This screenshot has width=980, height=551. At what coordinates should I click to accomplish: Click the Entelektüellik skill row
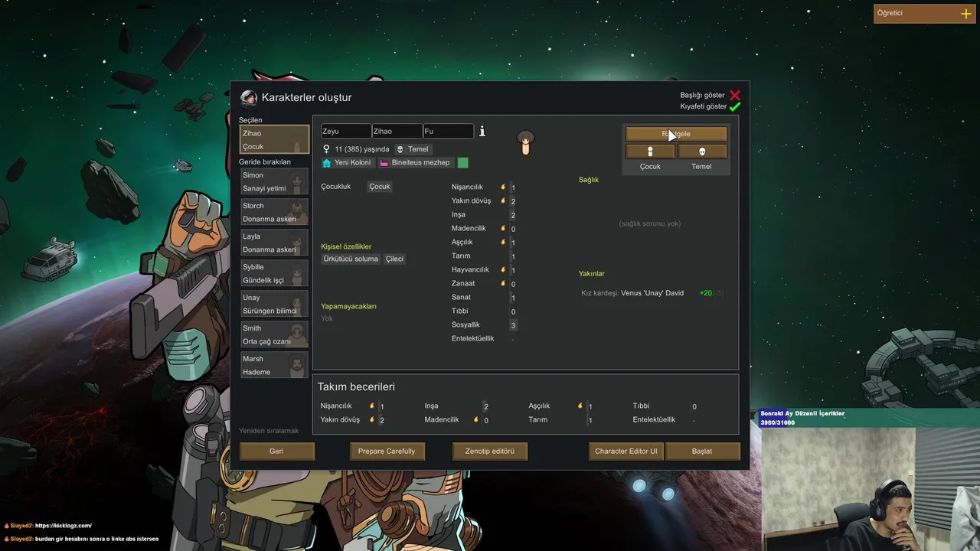[x=485, y=338]
